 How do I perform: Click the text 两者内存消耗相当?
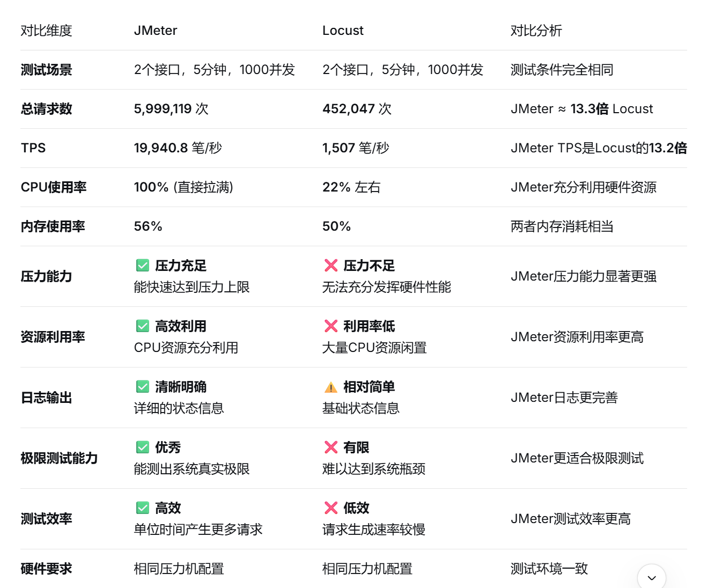point(562,226)
